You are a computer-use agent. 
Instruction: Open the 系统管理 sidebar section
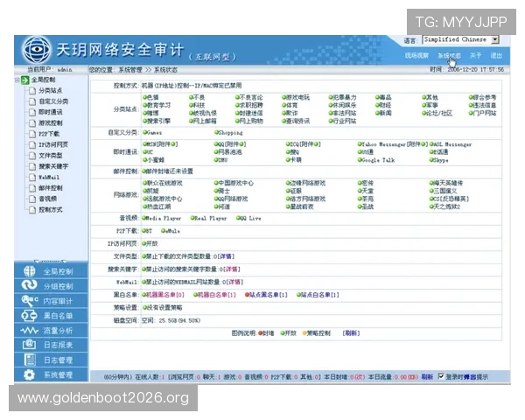[51, 374]
